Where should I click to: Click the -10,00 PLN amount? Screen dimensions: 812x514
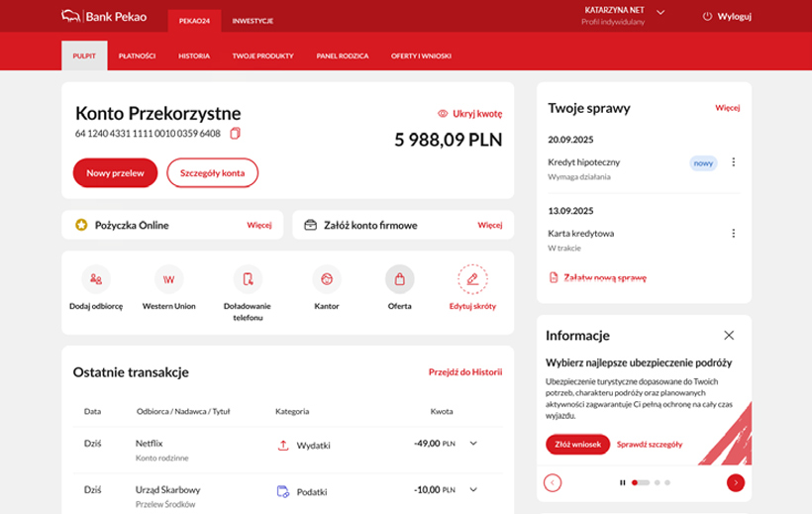[x=435, y=489]
